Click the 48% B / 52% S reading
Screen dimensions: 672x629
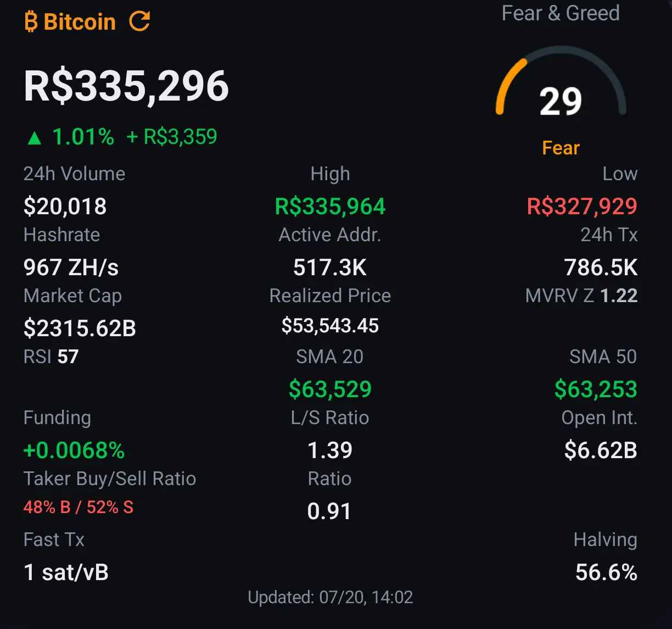tap(79, 507)
